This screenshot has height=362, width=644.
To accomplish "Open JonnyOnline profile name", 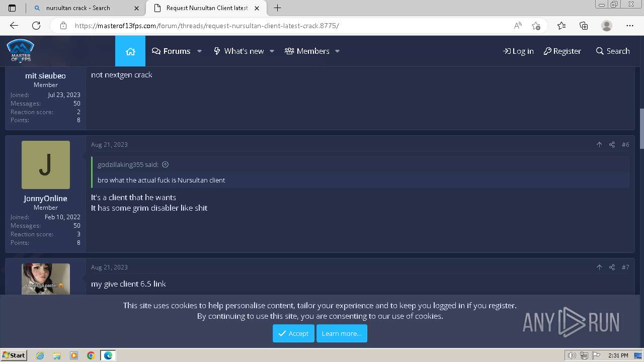I will click(45, 199).
